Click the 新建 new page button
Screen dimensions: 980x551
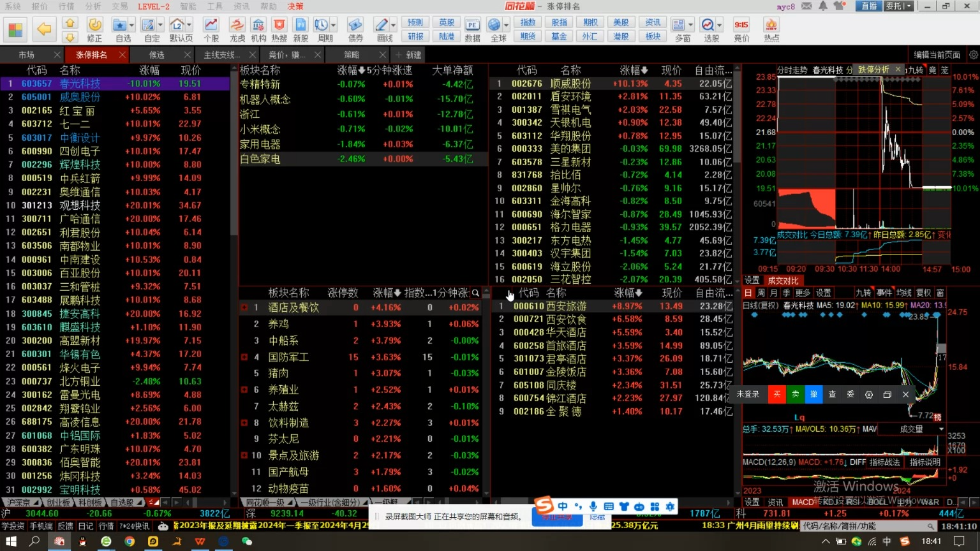tap(408, 55)
